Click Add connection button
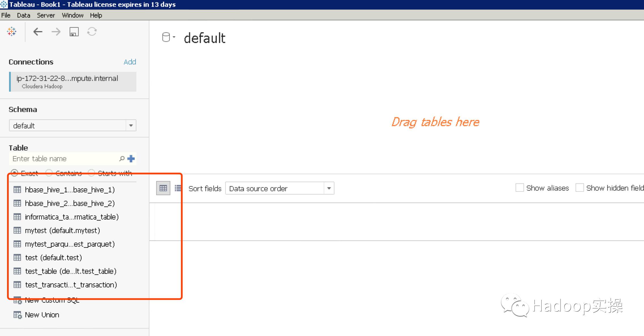 (x=129, y=62)
